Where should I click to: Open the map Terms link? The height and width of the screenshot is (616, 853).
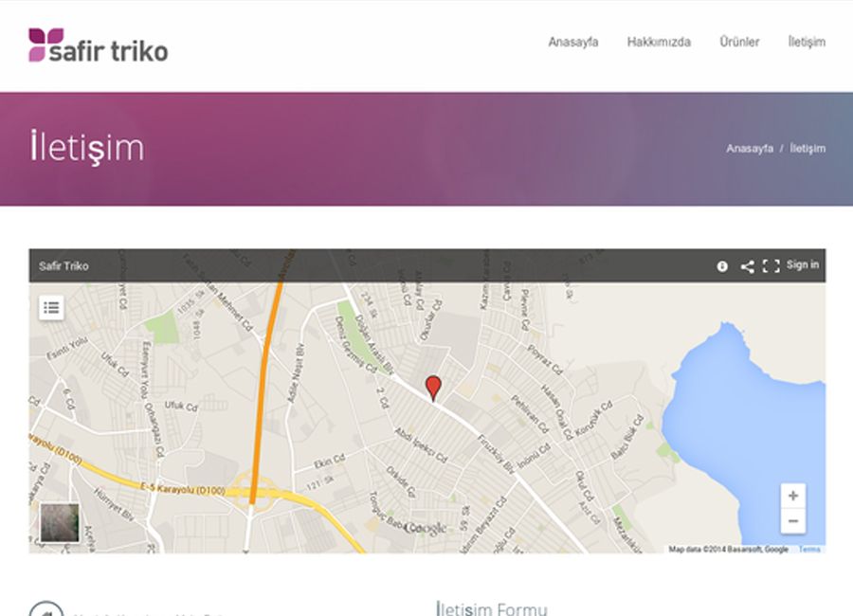[809, 549]
